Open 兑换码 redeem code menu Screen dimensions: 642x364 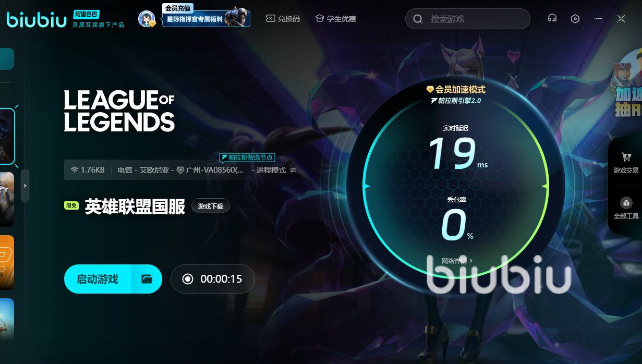pyautogui.click(x=283, y=19)
